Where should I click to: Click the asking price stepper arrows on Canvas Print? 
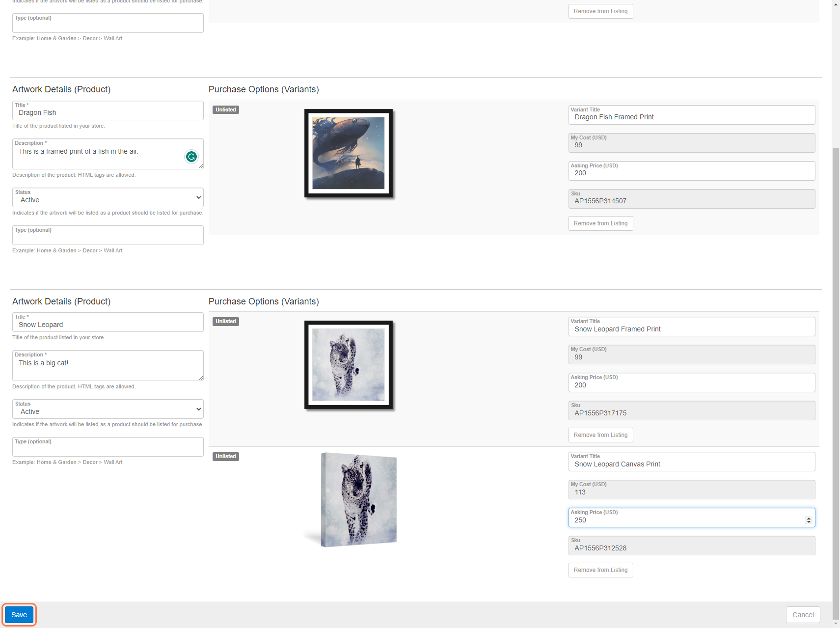coord(809,520)
